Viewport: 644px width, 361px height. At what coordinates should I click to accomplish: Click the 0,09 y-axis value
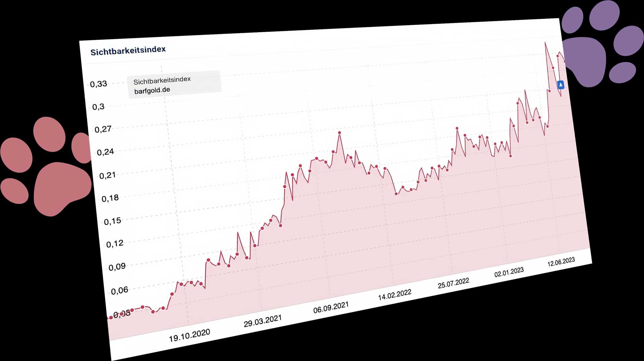pyautogui.click(x=117, y=267)
